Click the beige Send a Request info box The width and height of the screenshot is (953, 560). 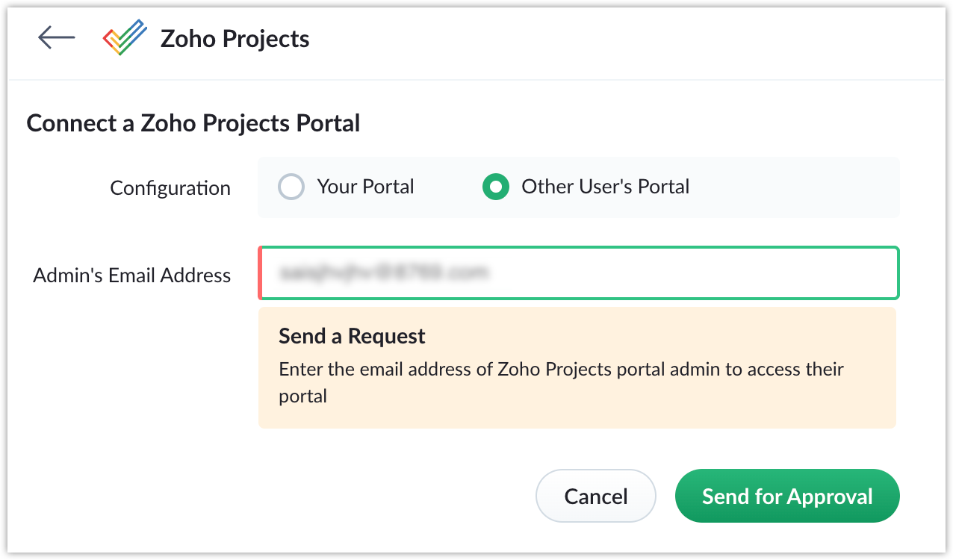click(577, 367)
